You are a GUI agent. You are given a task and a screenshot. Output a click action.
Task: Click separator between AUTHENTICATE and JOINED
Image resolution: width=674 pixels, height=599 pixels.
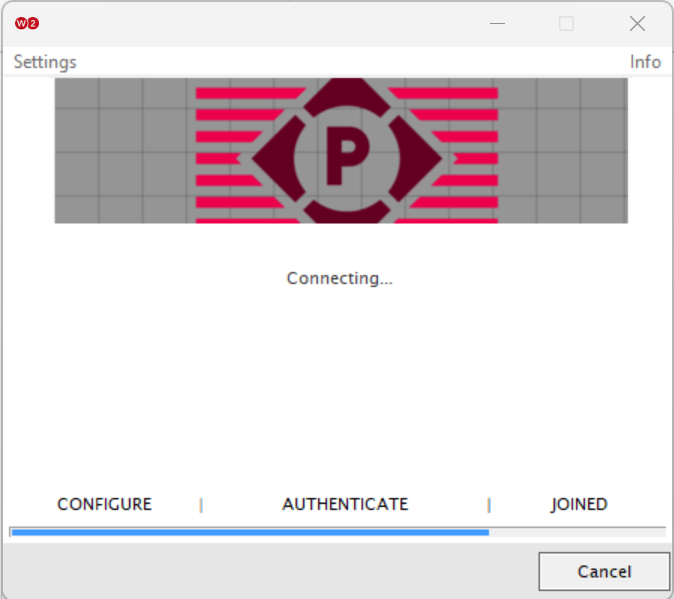pyautogui.click(x=489, y=505)
